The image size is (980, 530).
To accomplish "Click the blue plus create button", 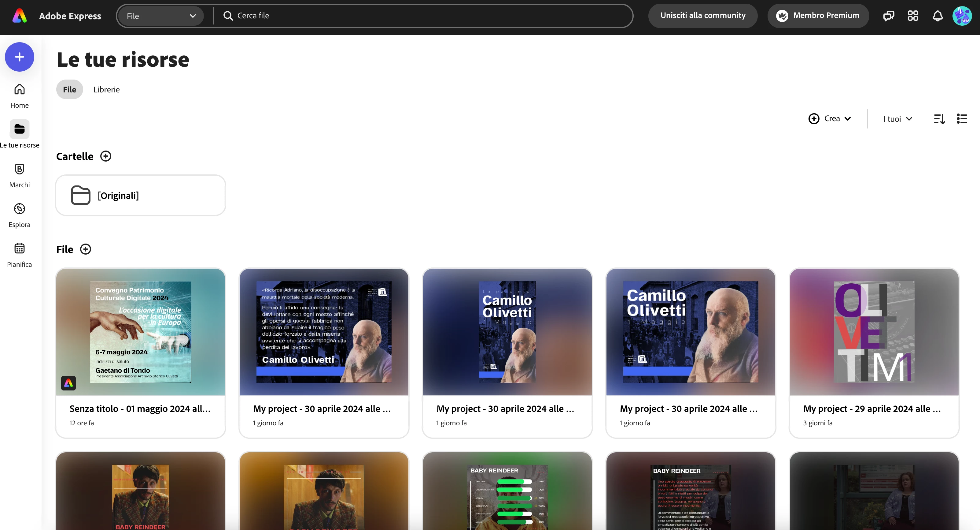I will coord(19,57).
